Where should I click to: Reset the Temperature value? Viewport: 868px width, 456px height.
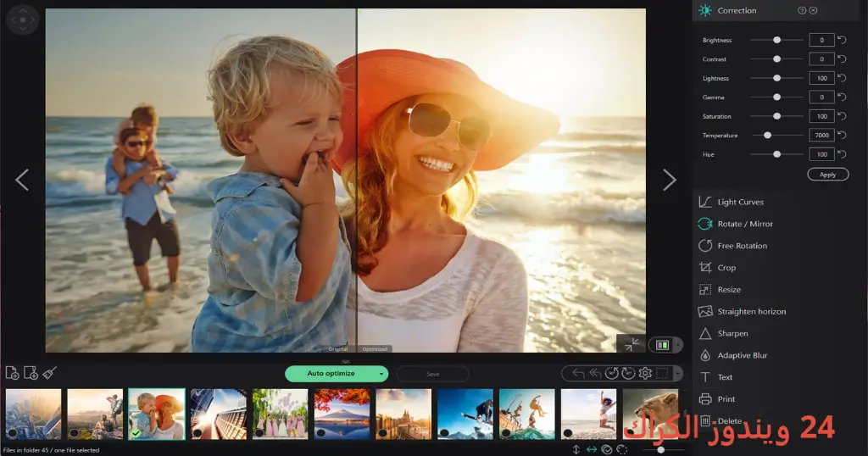842,135
